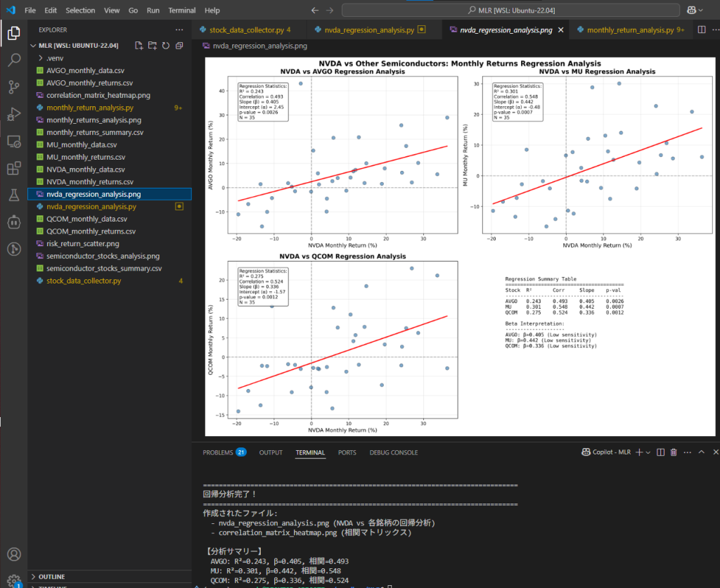Image resolution: width=720 pixels, height=588 pixels.
Task: Close the bottom panel
Action: tap(715, 452)
